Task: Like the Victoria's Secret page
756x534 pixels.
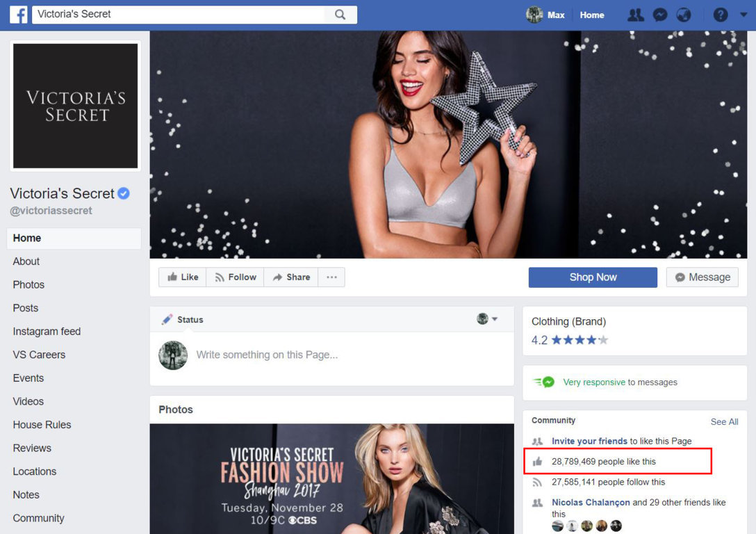Action: coord(183,277)
